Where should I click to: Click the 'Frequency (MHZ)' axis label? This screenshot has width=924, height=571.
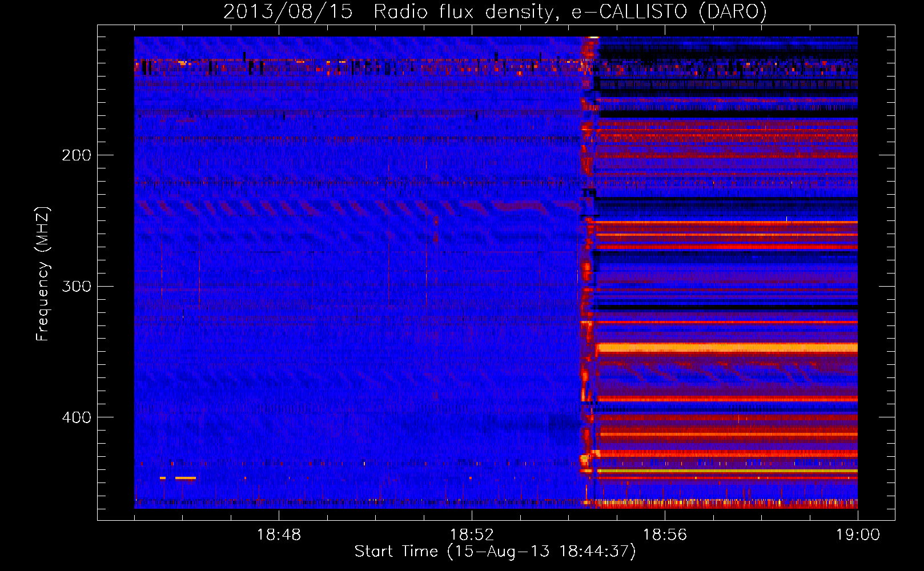(42, 274)
